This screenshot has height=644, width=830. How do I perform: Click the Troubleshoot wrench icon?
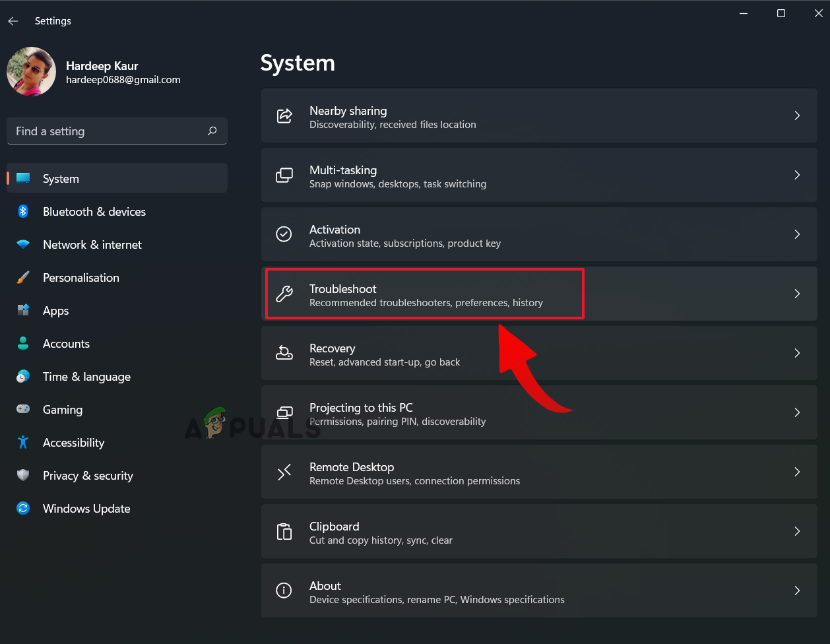tap(284, 294)
